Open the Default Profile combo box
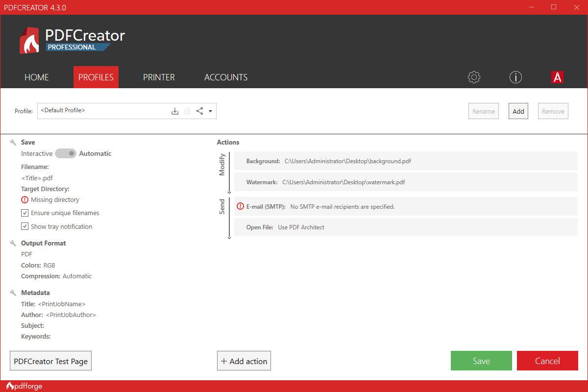This screenshot has height=392, width=588. tap(127, 111)
